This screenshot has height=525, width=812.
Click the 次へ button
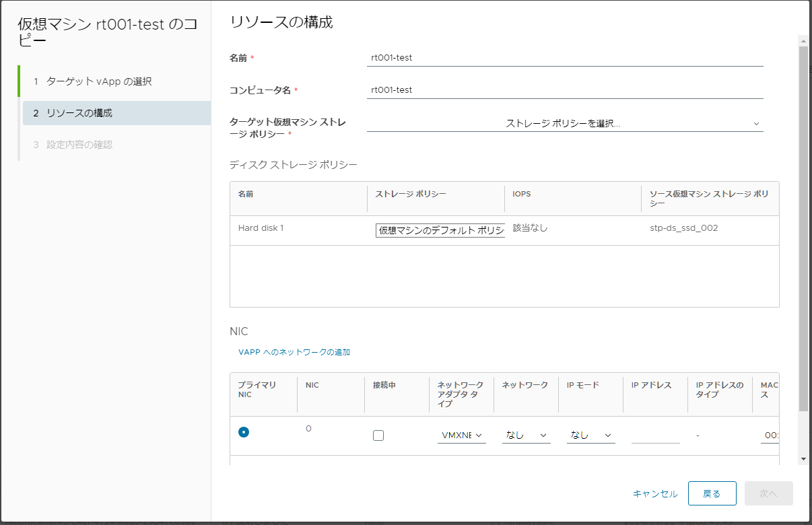click(769, 493)
